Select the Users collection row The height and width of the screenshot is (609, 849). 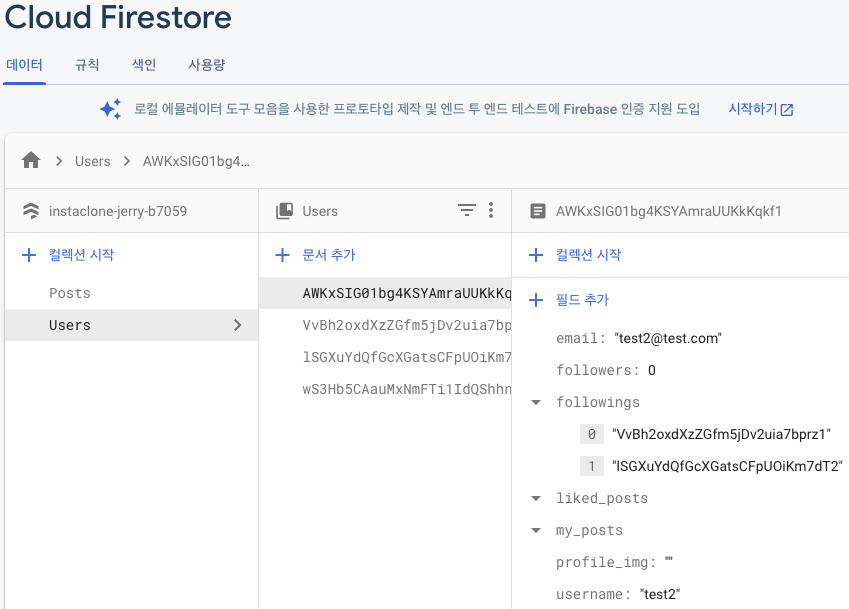coord(132,325)
